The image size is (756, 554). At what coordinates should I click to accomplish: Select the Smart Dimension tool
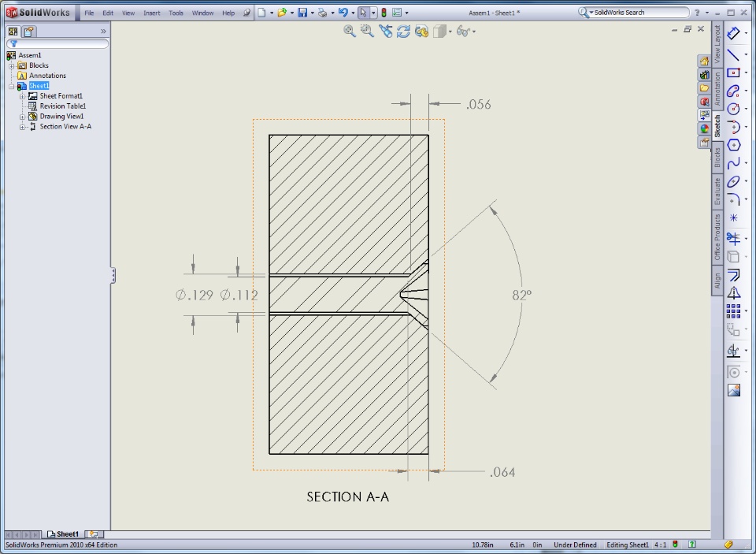tap(733, 33)
